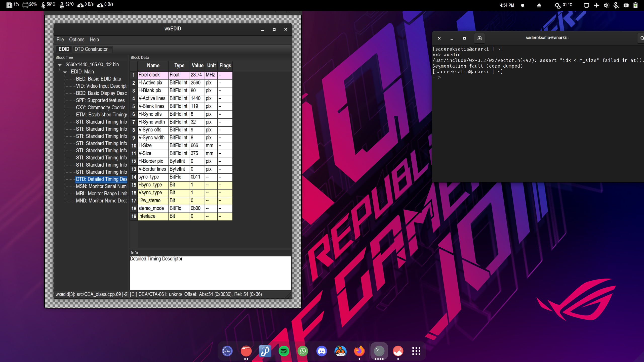Click the network download speed indicator
Image resolution: width=644 pixels, height=362 pixels.
[x=105, y=5]
